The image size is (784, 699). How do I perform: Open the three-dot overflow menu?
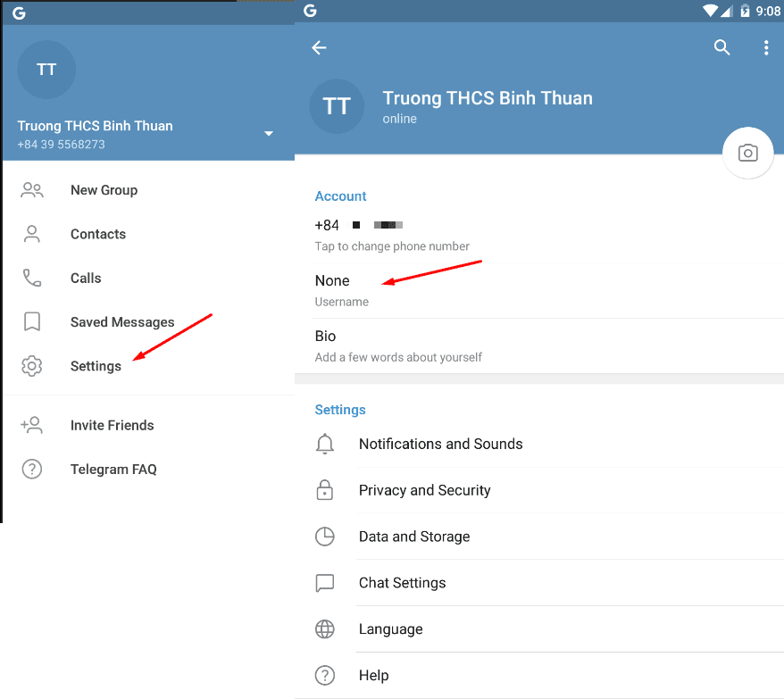tap(766, 47)
